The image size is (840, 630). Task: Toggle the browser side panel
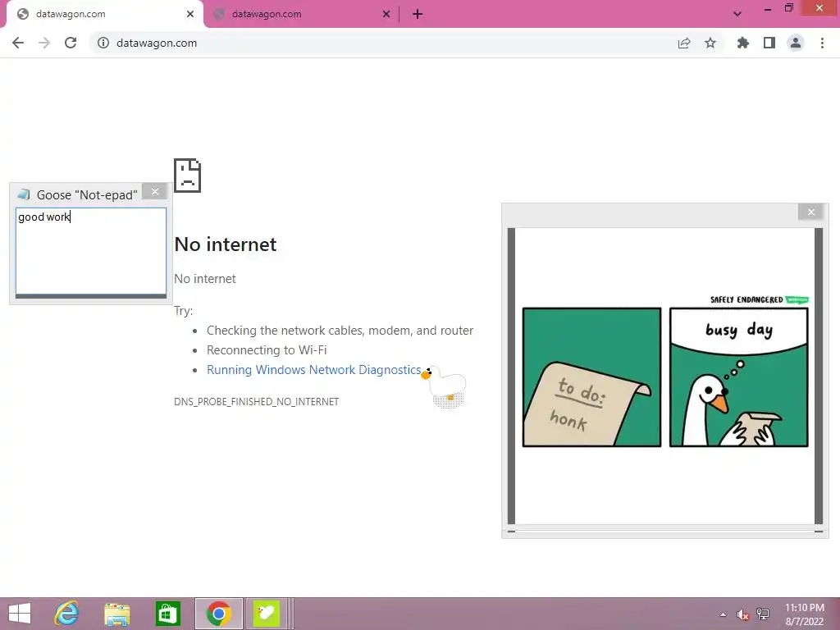click(769, 43)
